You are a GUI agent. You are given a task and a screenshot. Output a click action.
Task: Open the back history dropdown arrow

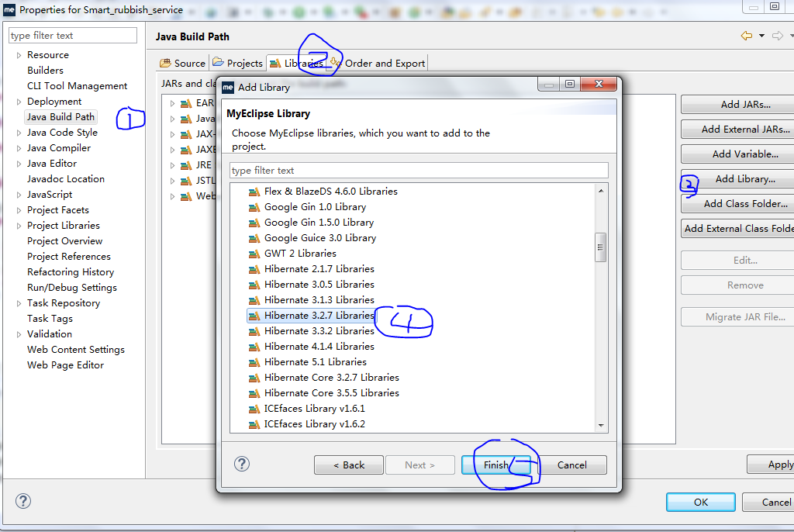[x=761, y=36]
